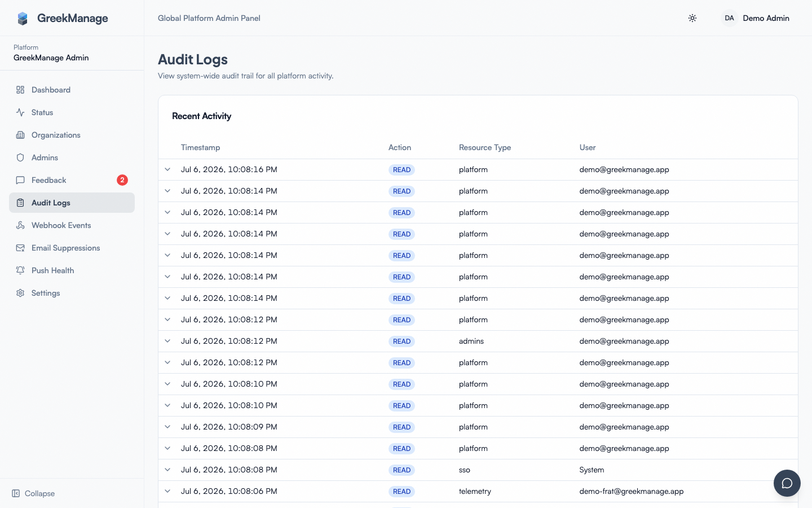The height and width of the screenshot is (508, 812).
Task: Click READ badge in the admins row
Action: tap(401, 341)
